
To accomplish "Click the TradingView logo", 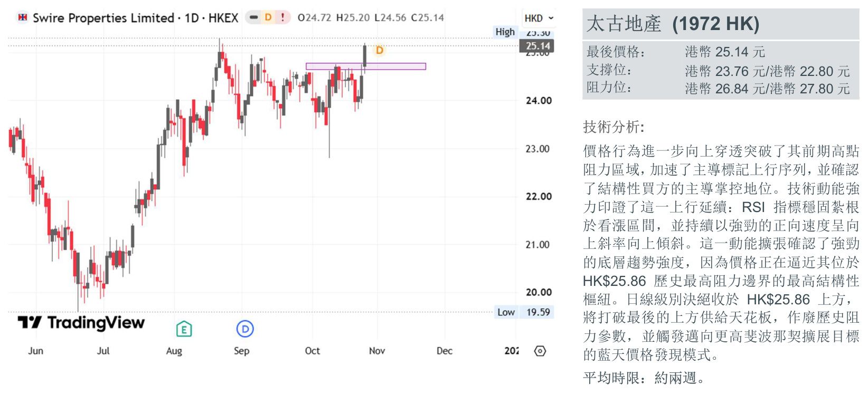I will [81, 322].
